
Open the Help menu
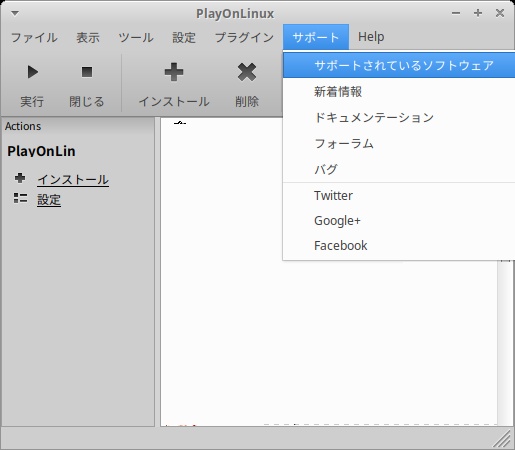371,37
